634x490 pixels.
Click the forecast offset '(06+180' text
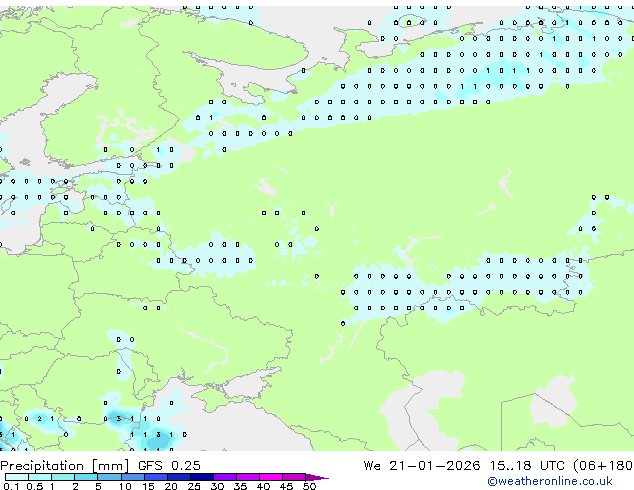(x=603, y=465)
